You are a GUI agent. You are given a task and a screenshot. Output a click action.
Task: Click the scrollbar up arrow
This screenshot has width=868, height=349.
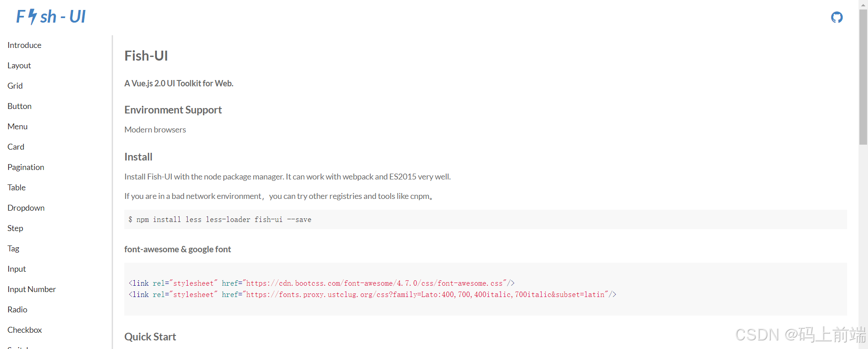[863, 4]
